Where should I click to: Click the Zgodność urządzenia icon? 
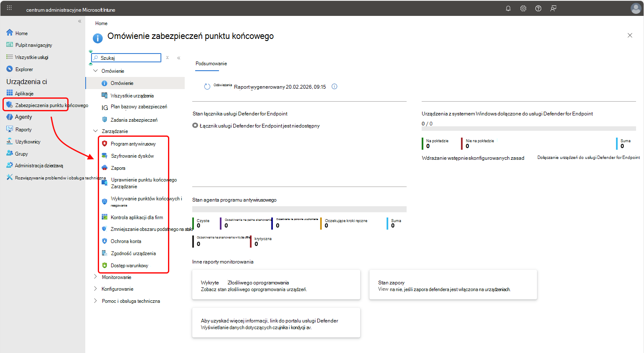point(104,253)
